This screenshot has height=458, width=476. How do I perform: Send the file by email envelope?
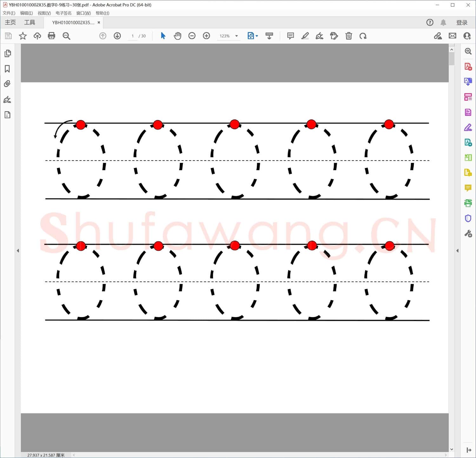point(453,36)
